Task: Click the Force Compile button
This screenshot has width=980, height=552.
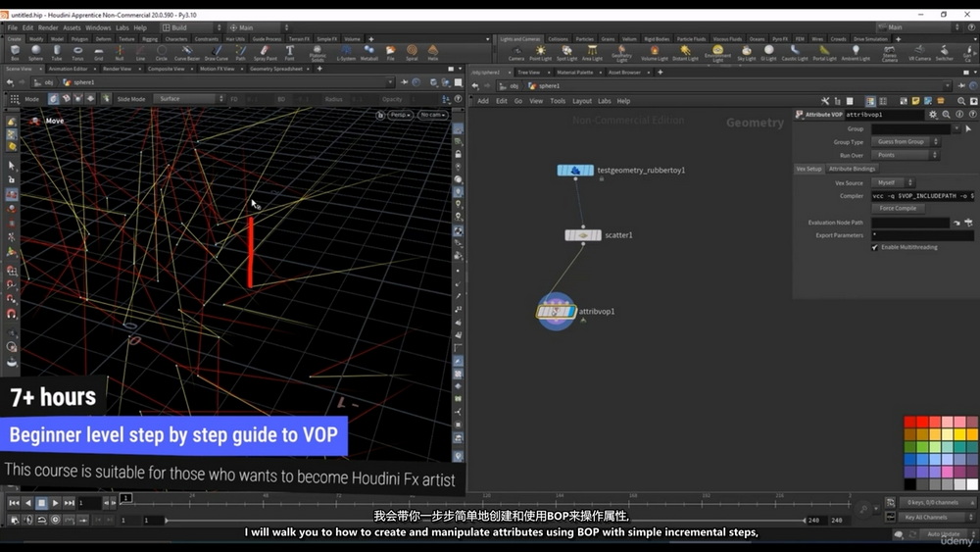Action: pyautogui.click(x=898, y=208)
